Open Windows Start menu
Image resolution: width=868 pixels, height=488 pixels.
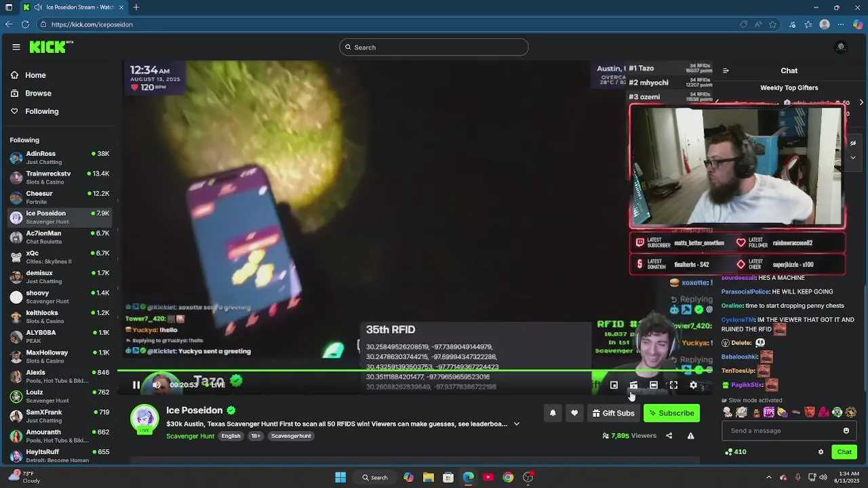[x=340, y=477]
